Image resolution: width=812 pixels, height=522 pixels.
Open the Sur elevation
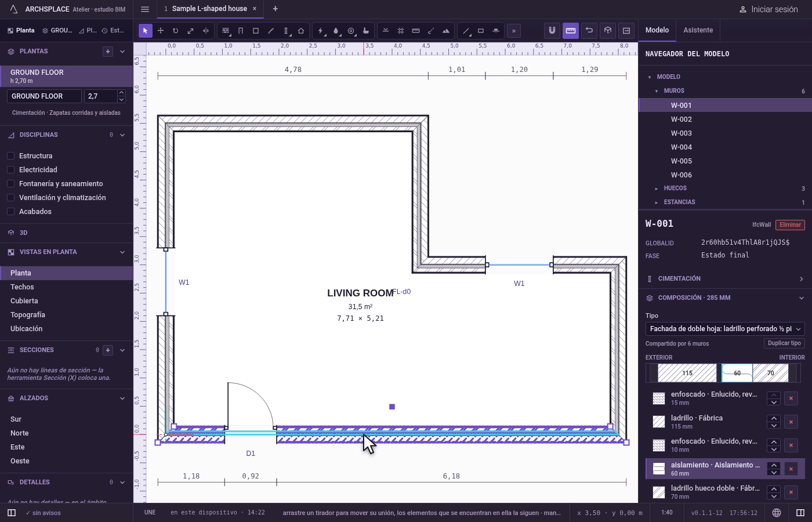coord(67,419)
